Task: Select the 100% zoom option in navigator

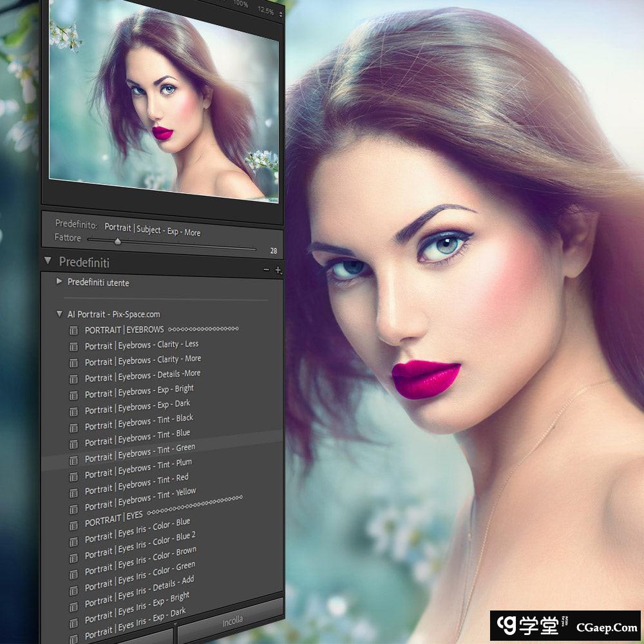Action: pos(240,4)
